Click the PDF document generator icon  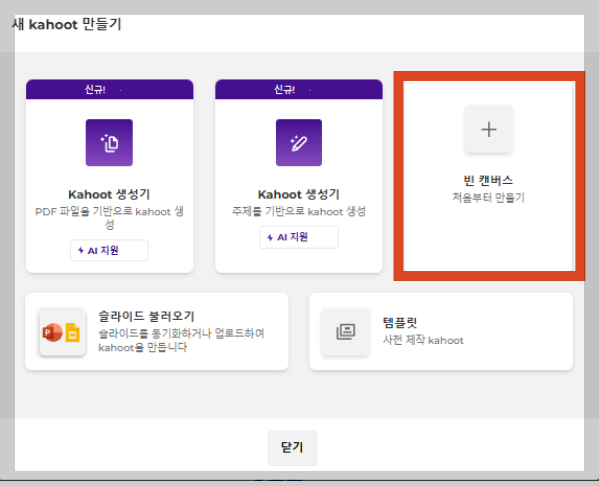click(109, 143)
